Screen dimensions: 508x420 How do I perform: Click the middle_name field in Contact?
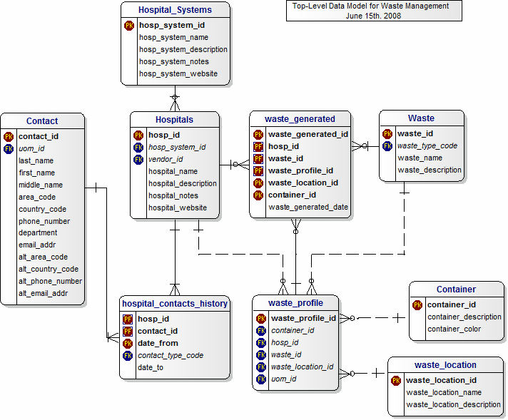point(41,185)
